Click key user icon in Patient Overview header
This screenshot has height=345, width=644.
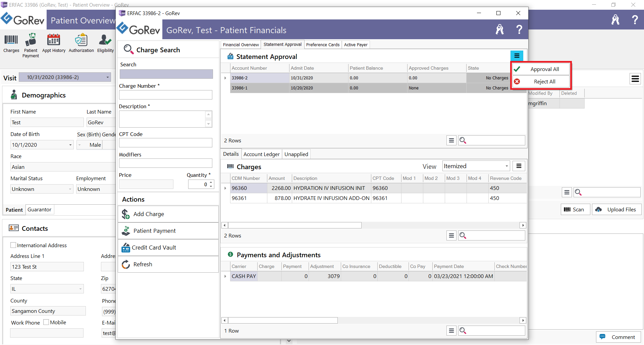click(615, 20)
